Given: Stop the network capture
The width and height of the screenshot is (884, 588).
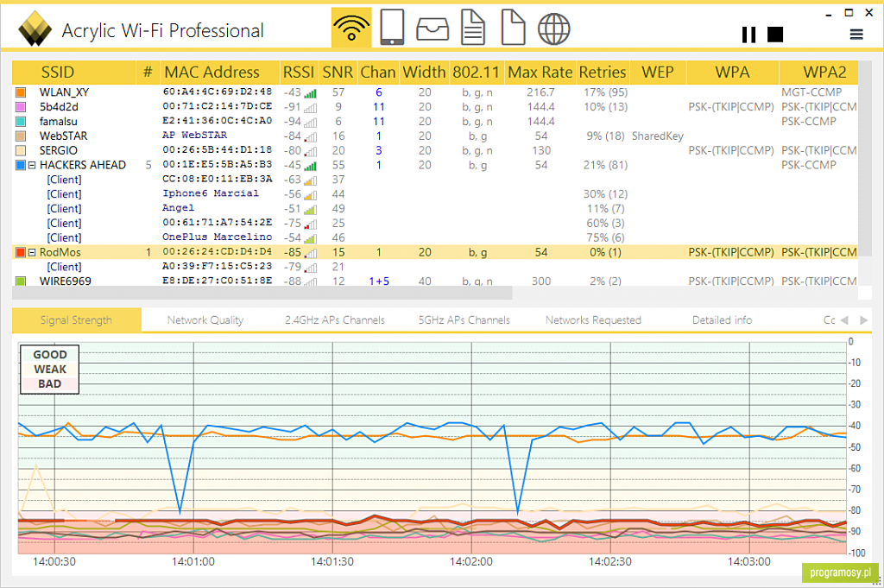Looking at the screenshot, I should pyautogui.click(x=775, y=35).
